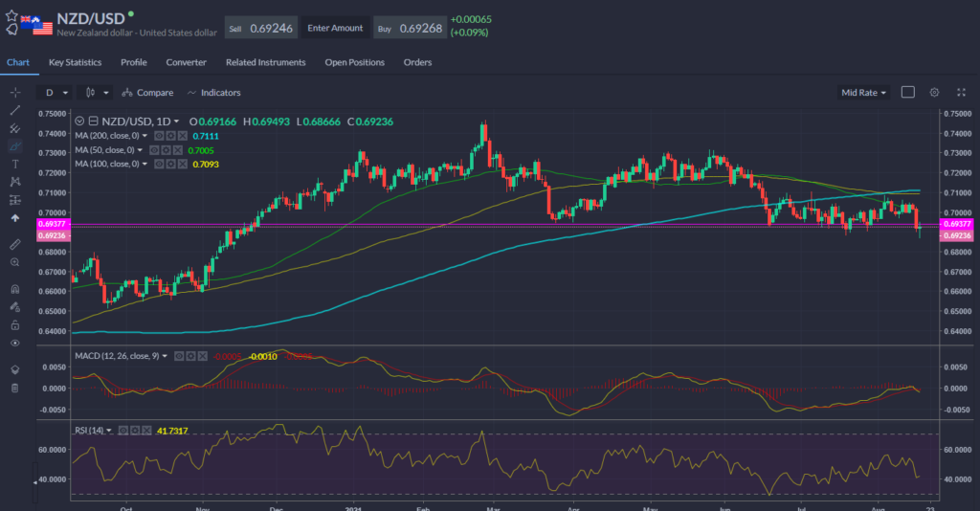The width and height of the screenshot is (980, 511).
Task: Click the Enter Amount field
Action: (x=335, y=28)
